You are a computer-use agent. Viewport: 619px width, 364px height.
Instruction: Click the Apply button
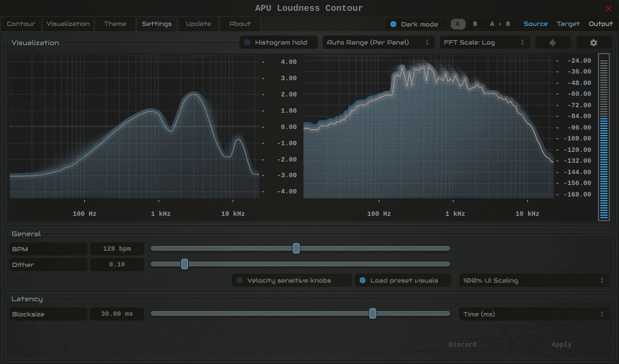tap(561, 345)
